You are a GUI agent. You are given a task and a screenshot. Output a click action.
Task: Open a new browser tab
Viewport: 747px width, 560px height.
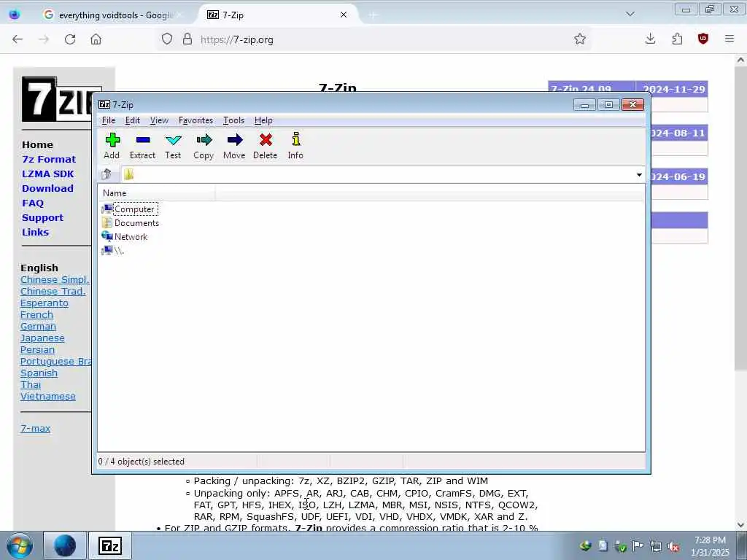click(373, 15)
